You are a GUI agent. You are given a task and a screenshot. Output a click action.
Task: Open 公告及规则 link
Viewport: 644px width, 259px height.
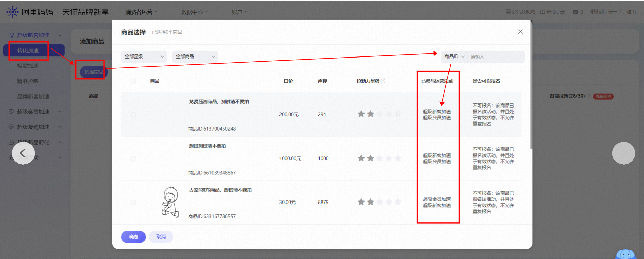point(520,12)
